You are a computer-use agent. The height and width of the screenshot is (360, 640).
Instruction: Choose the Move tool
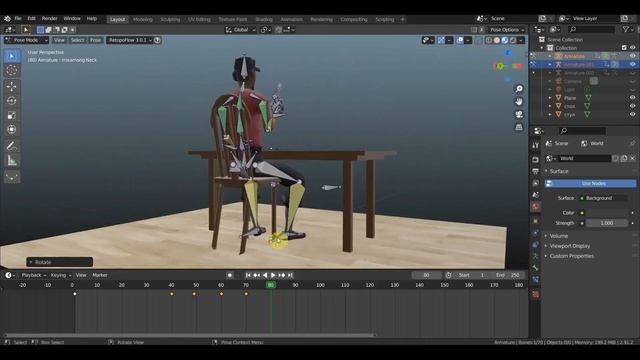(x=12, y=86)
